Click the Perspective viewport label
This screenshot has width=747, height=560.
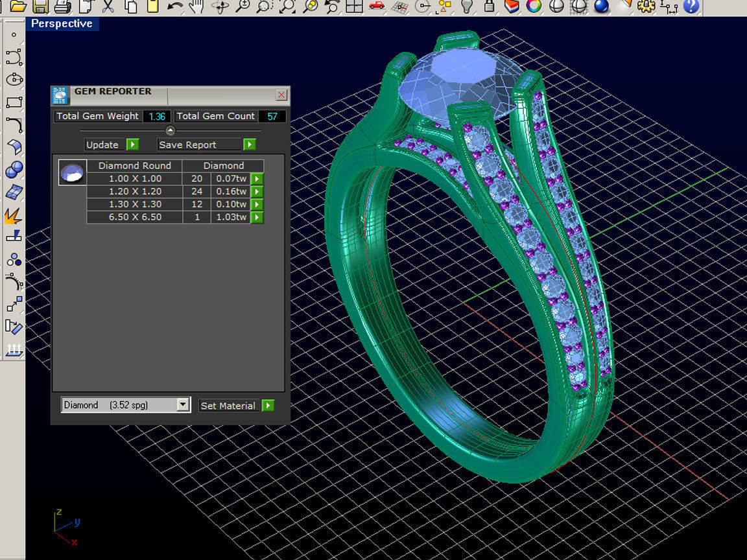62,24
